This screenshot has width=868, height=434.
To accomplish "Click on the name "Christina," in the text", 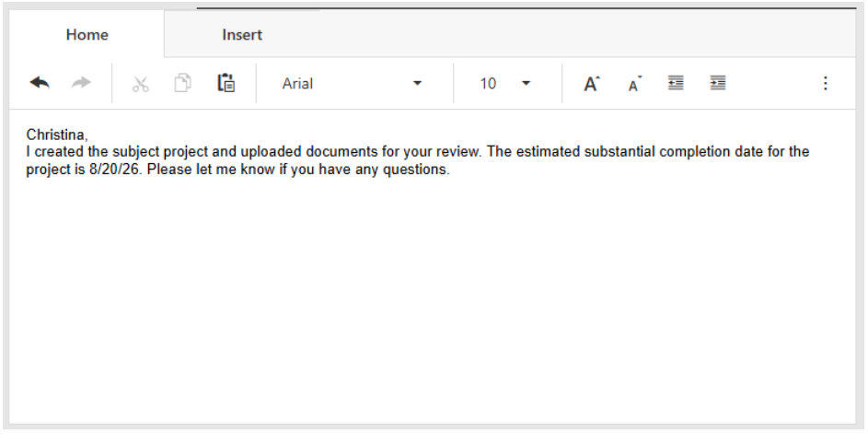I will (56, 135).
